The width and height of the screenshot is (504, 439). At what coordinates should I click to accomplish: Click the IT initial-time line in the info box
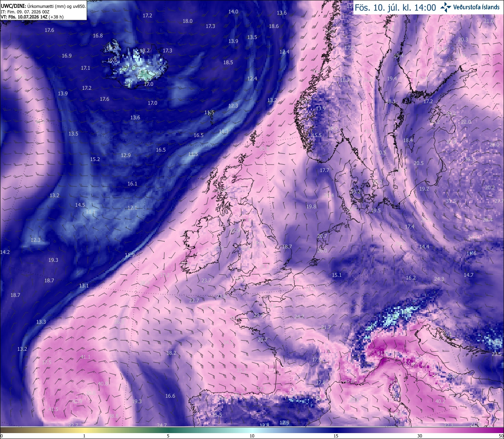click(25, 12)
